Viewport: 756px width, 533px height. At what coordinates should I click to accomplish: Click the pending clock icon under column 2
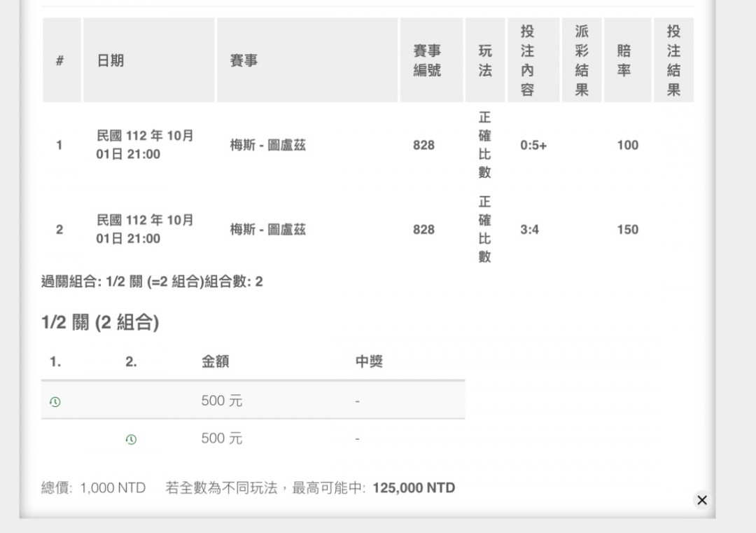click(x=131, y=439)
